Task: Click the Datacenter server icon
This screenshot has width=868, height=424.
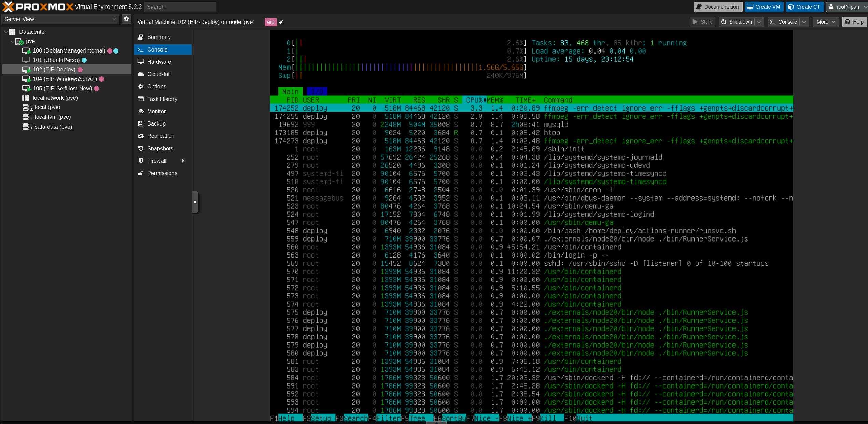Action: click(x=12, y=32)
